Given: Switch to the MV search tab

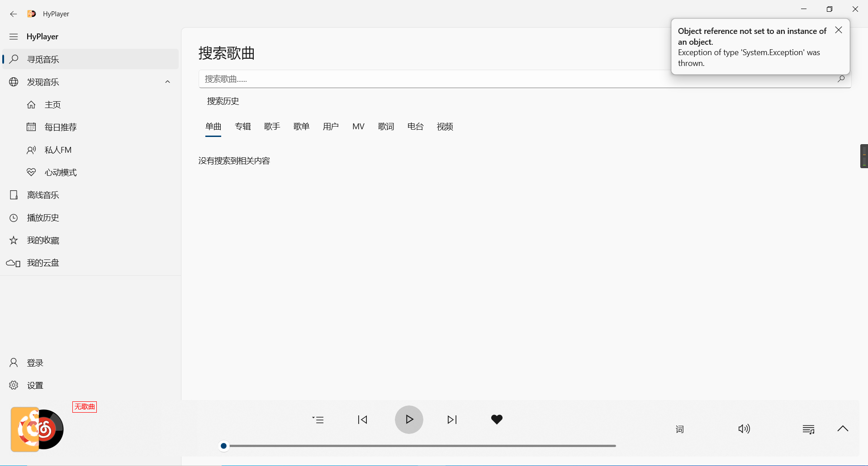Looking at the screenshot, I should [x=358, y=126].
